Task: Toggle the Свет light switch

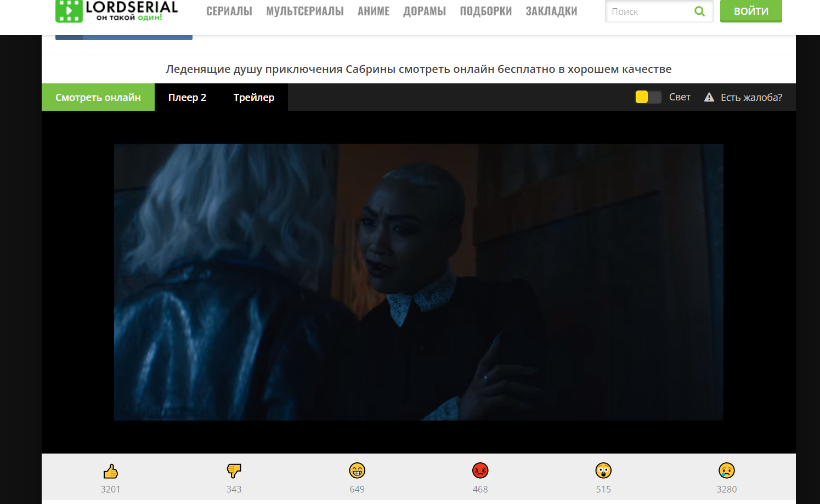Action: coord(648,97)
